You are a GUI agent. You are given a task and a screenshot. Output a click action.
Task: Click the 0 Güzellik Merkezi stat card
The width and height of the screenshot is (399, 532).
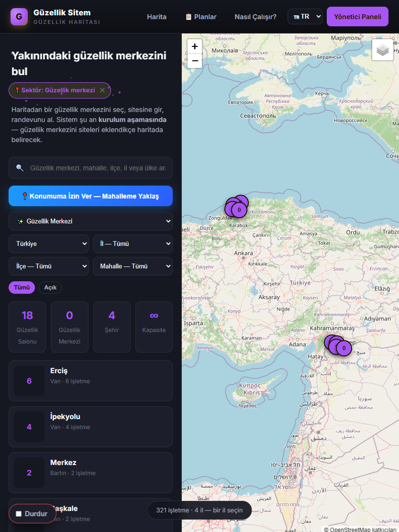(69, 327)
